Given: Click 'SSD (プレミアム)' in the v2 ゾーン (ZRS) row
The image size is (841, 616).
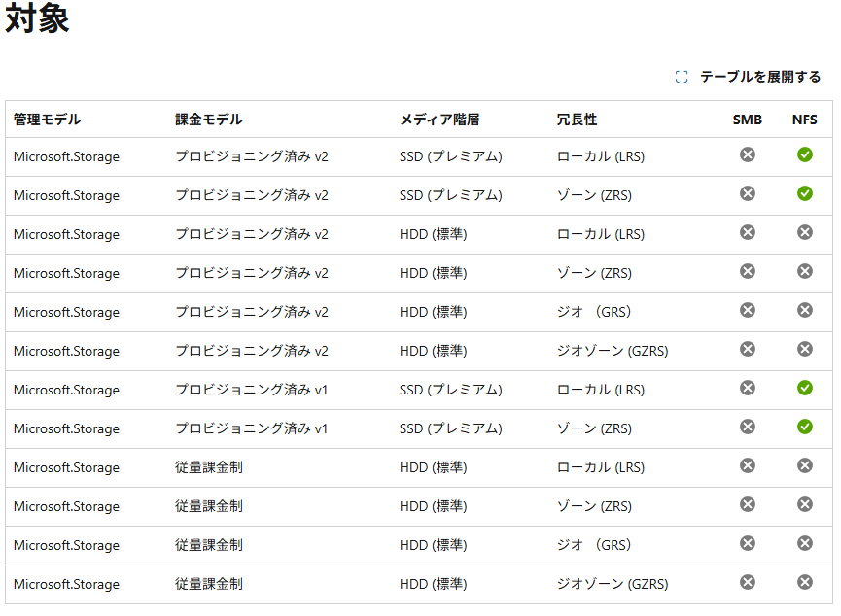Looking at the screenshot, I should pyautogui.click(x=451, y=195).
